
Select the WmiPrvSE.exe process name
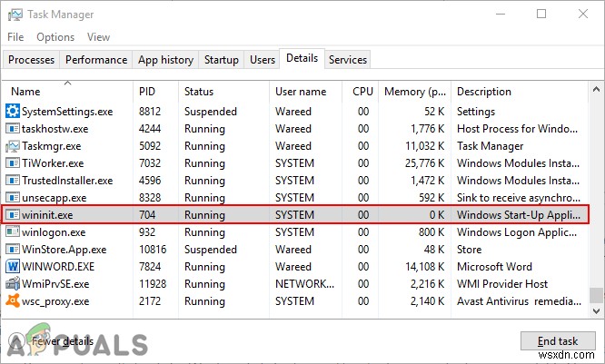pyautogui.click(x=55, y=284)
